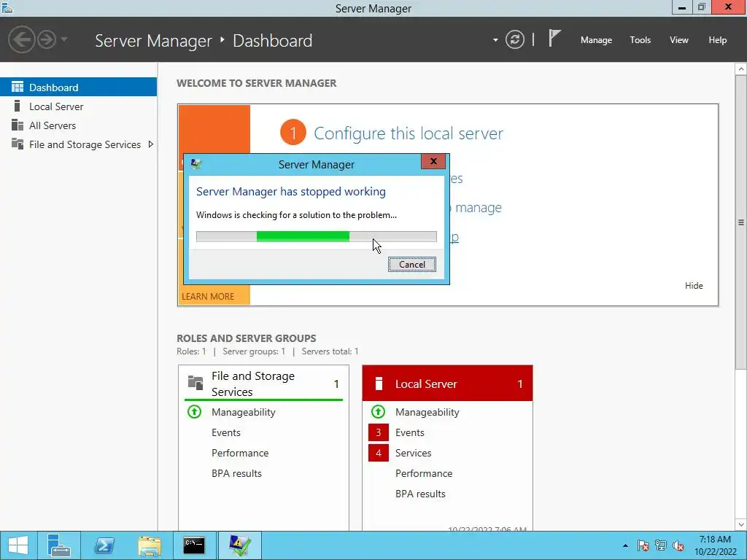Open the Windows Start button
Screen dimensions: 747x560
point(18,545)
